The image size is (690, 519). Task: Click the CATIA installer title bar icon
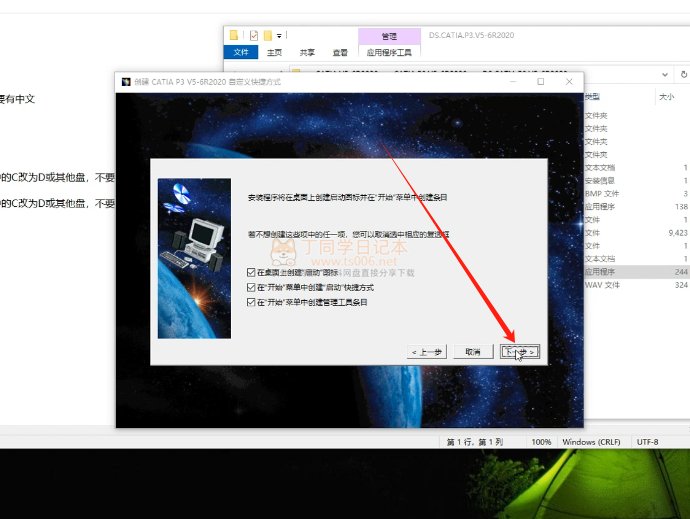(126, 82)
